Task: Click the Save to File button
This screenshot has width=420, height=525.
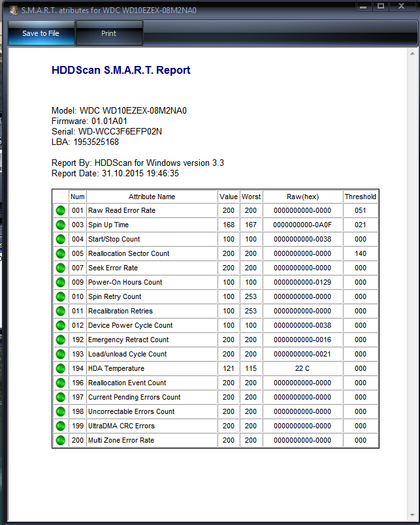Action: tap(41, 33)
